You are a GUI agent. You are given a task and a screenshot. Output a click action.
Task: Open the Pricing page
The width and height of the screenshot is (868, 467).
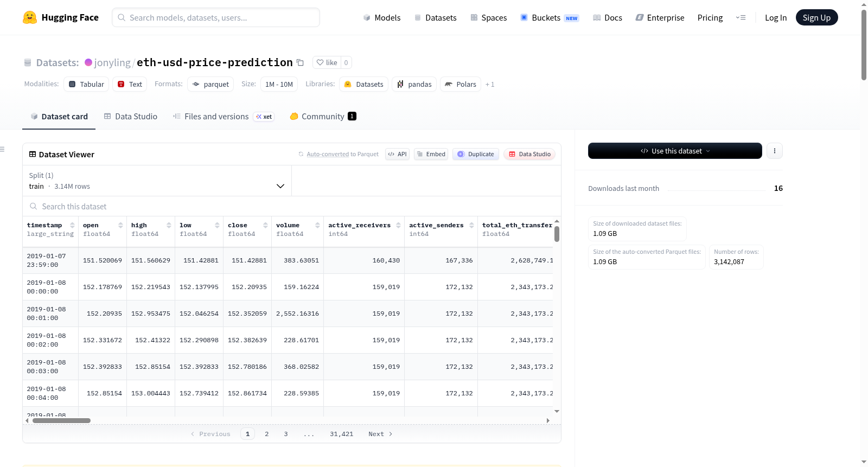coord(710,17)
